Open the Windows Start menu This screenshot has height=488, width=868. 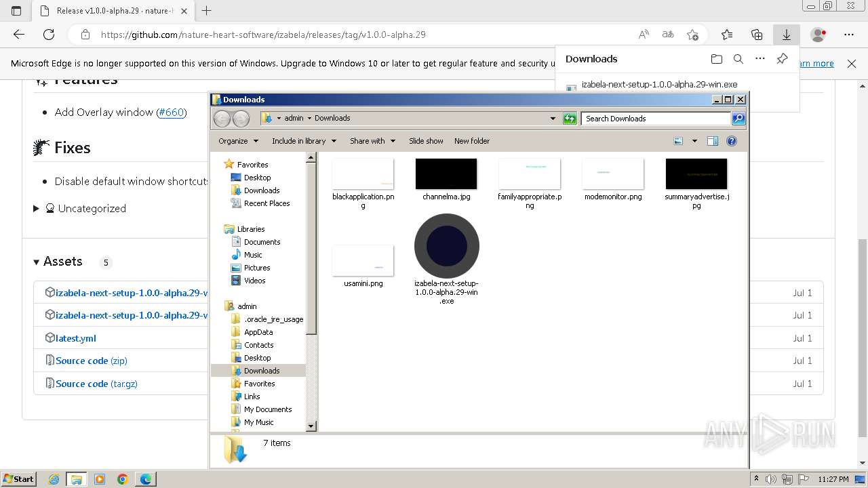pos(19,479)
